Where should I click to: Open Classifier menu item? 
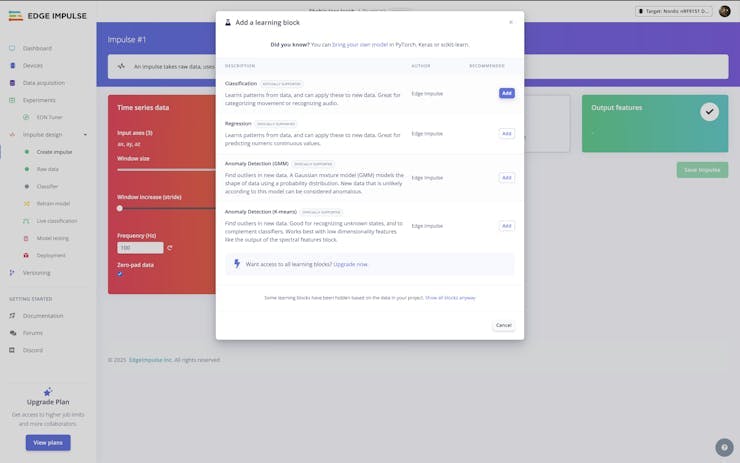47,186
